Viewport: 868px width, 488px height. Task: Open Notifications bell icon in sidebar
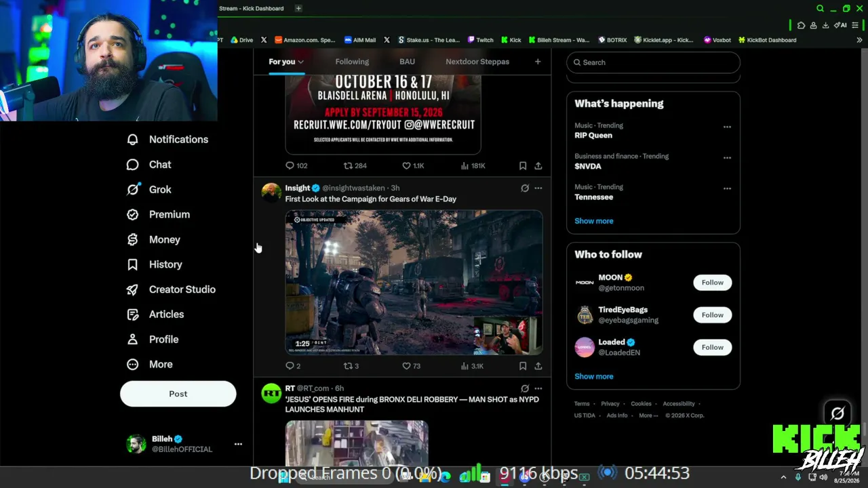click(x=133, y=140)
